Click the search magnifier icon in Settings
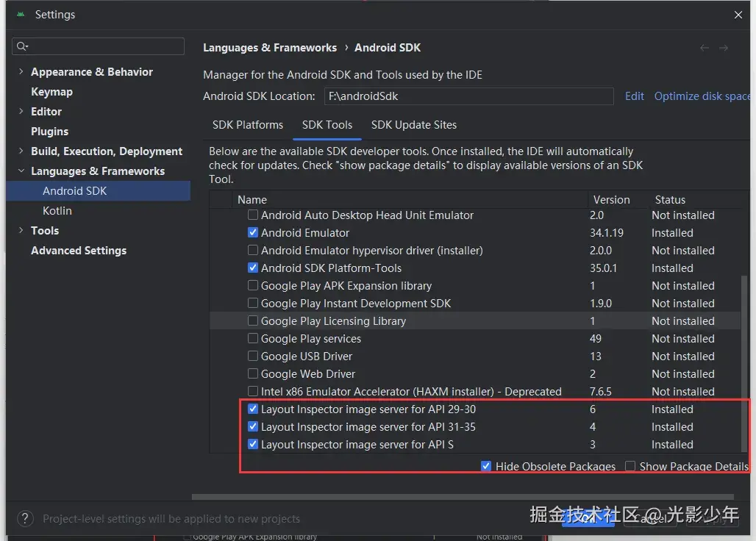756x541 pixels. [22, 46]
